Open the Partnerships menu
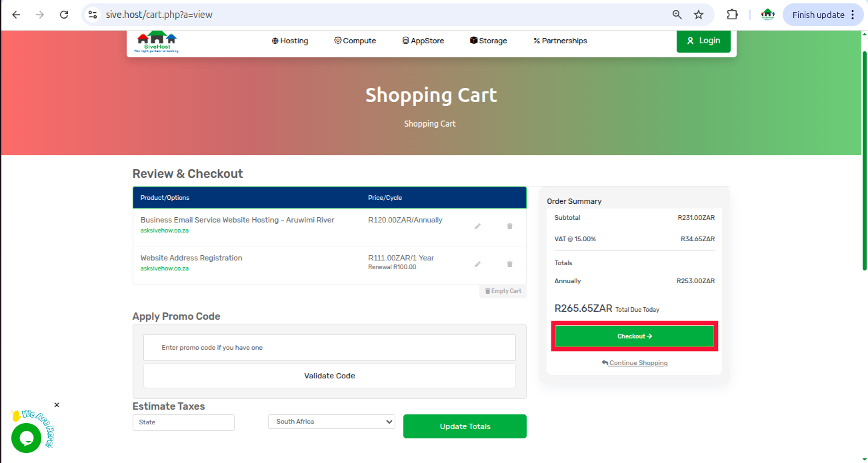This screenshot has height=463, width=868. point(560,41)
